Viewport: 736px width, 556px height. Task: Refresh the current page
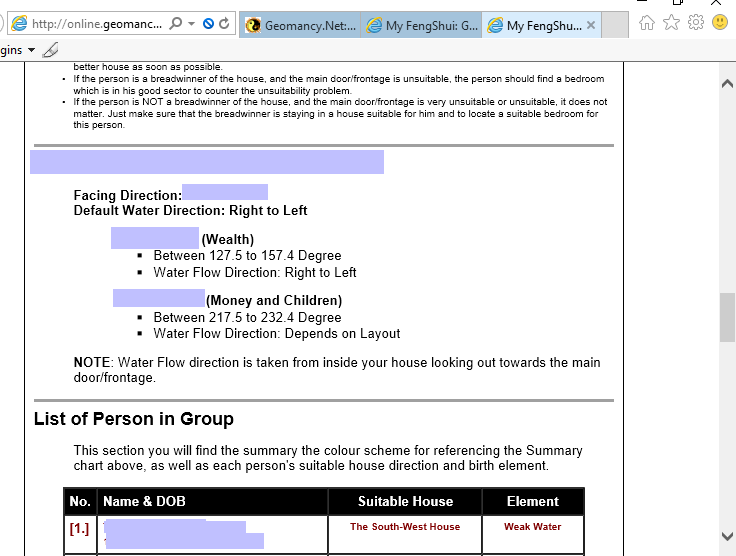click(224, 23)
